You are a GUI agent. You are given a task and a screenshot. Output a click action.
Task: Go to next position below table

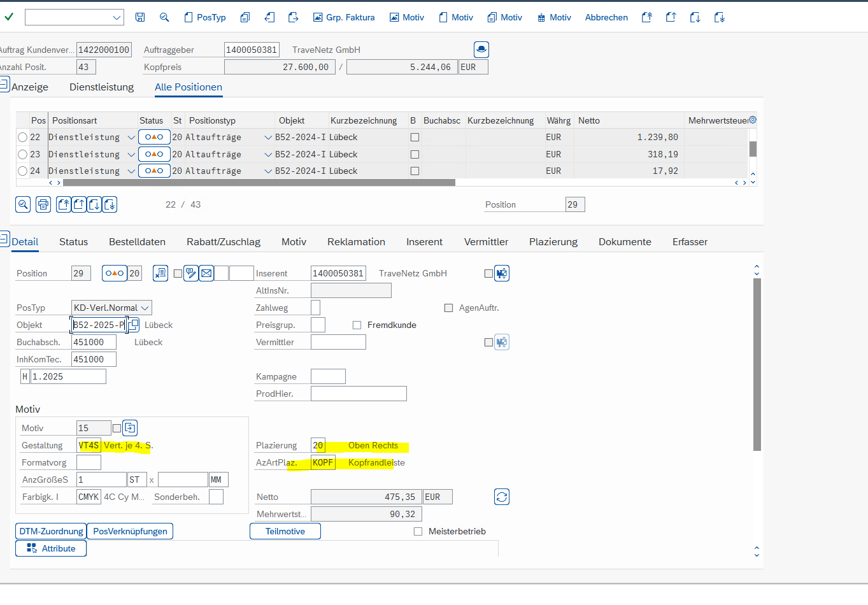94,204
